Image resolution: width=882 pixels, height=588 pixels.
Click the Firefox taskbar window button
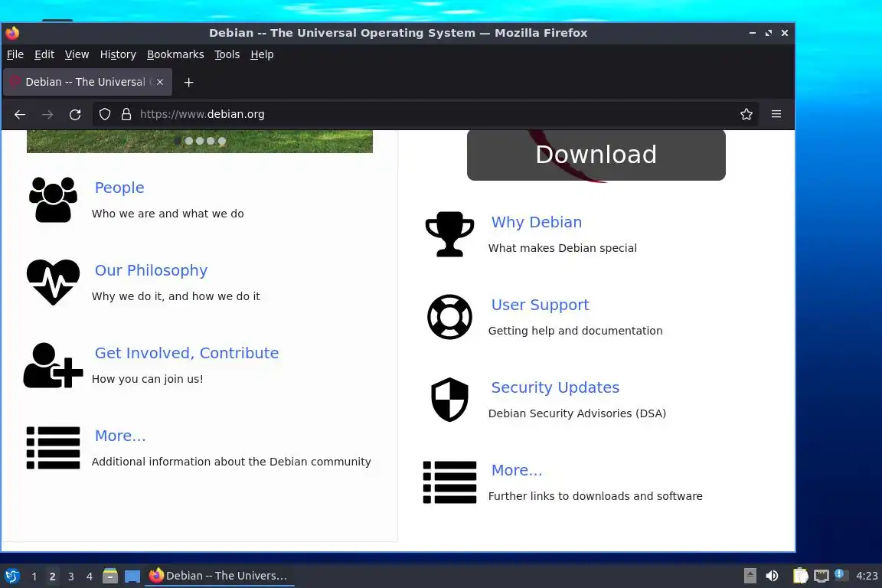pyautogui.click(x=220, y=576)
